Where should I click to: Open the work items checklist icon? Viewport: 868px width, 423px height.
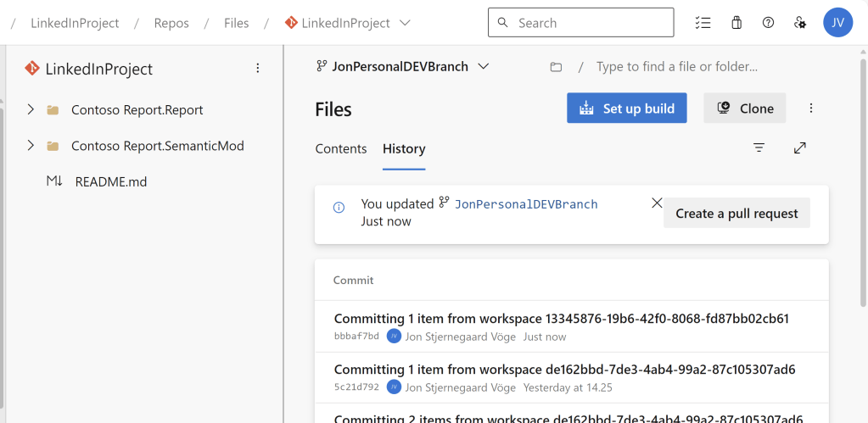(703, 23)
